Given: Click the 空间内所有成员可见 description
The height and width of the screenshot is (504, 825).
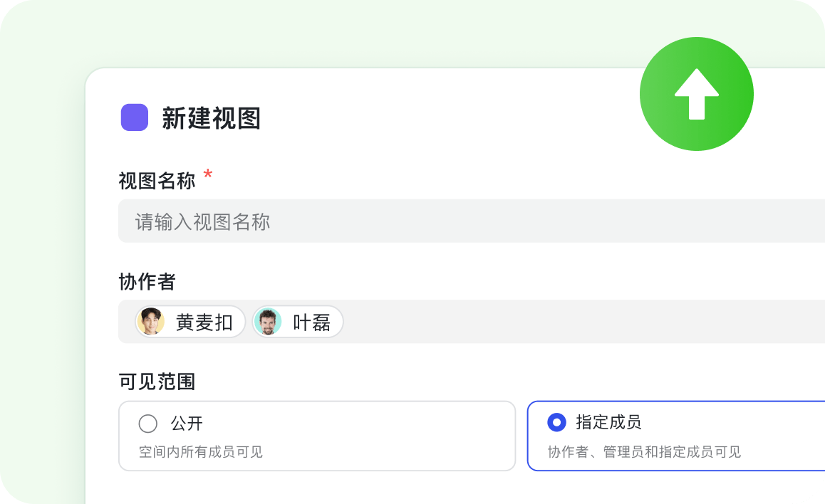Looking at the screenshot, I should [200, 452].
